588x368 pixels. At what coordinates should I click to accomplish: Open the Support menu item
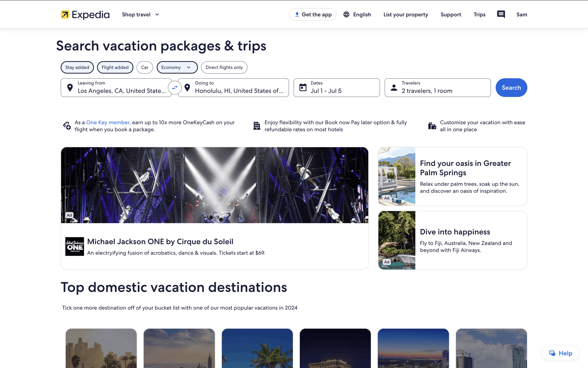point(451,14)
